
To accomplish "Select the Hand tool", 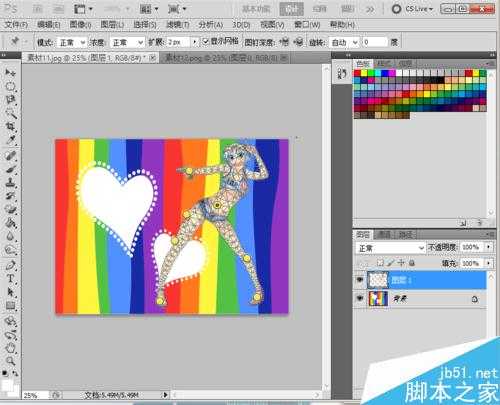I will (x=10, y=348).
